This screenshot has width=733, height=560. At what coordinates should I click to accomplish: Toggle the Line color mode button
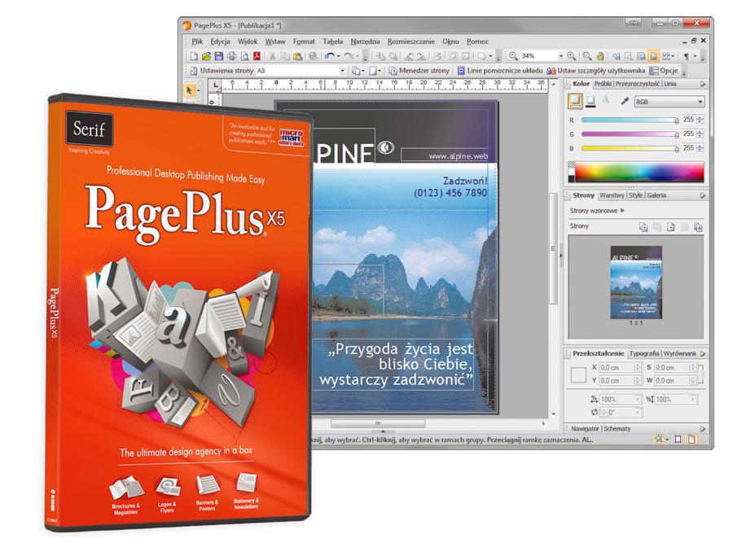pos(590,102)
